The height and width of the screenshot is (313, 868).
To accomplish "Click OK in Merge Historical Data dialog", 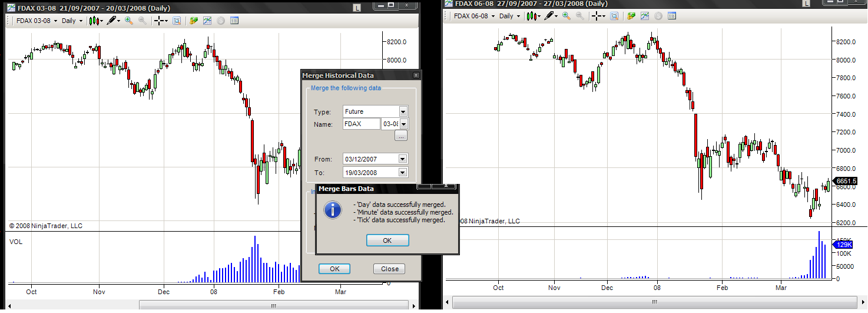I will 334,269.
